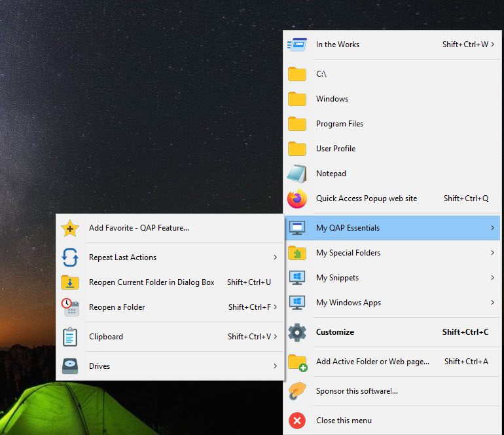Open the Drives submenu entry
The image size is (504, 435).
[170, 366]
